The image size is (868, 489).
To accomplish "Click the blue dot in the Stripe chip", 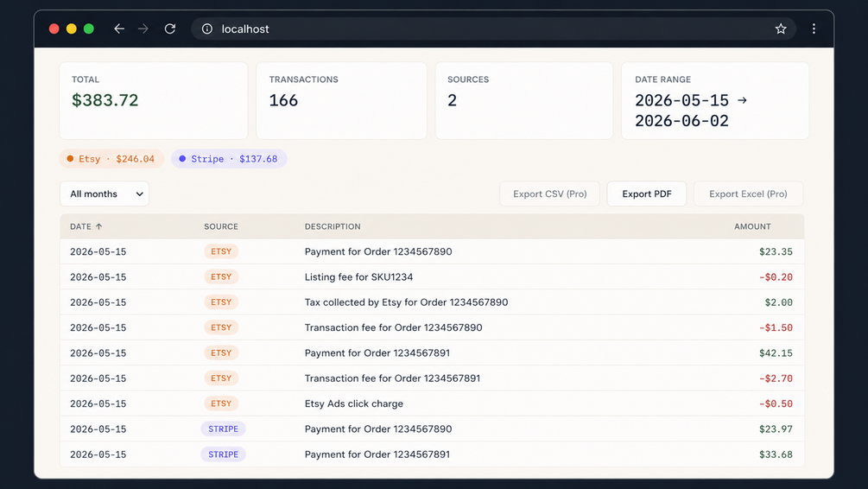I will 182,159.
